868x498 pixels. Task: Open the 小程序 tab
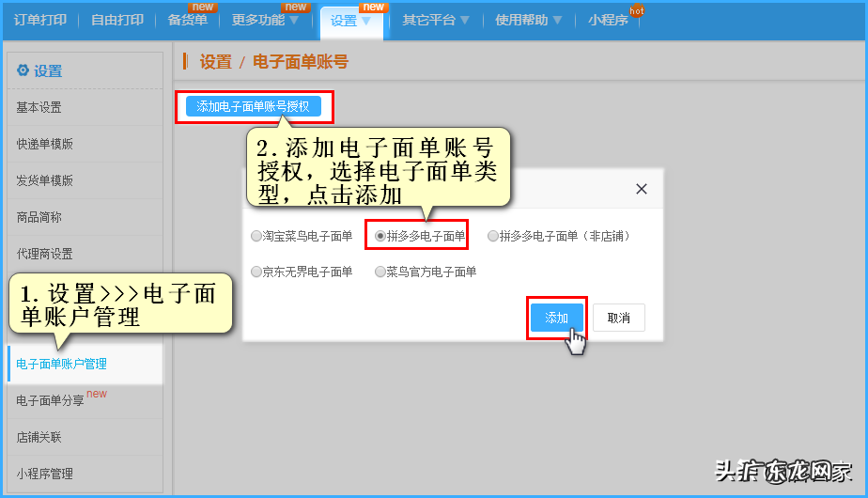click(x=608, y=20)
